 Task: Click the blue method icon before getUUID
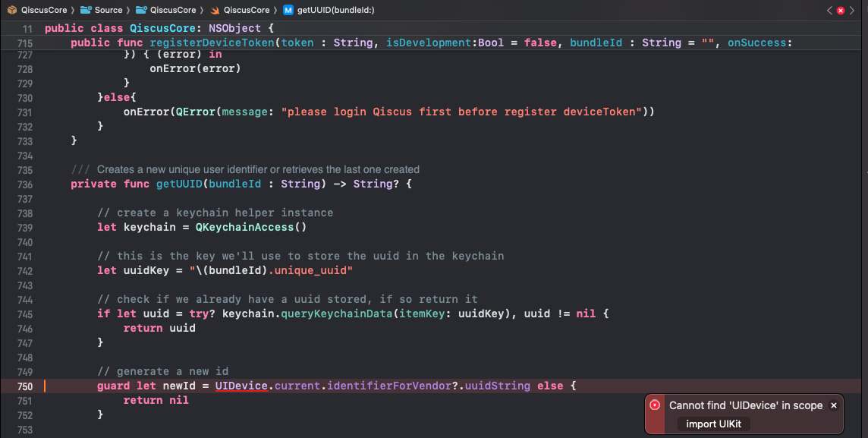click(288, 10)
